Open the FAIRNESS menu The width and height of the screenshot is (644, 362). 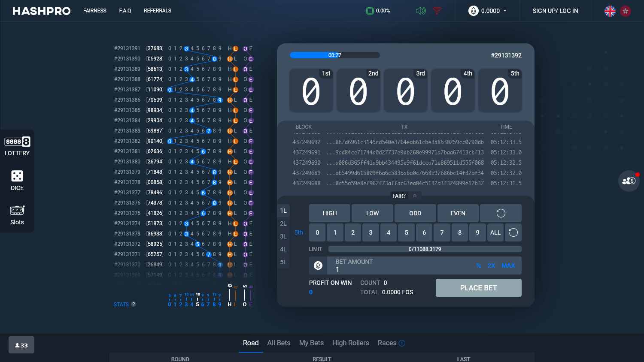95,11
